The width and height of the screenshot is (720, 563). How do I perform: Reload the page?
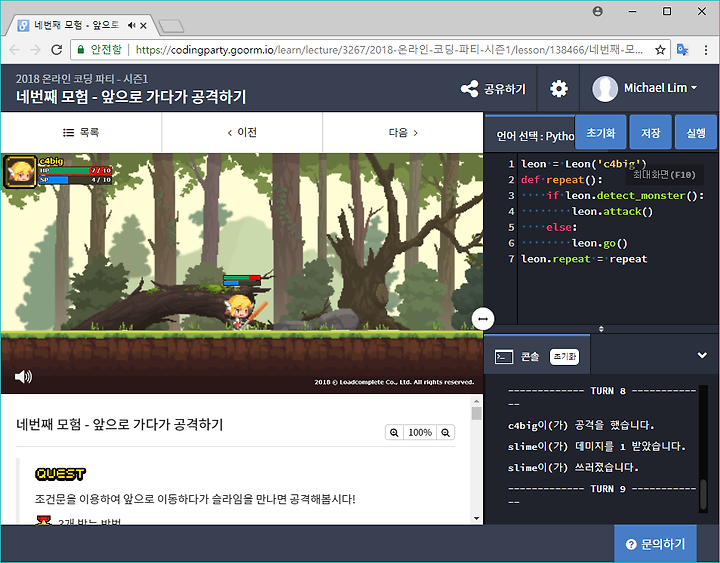pos(56,50)
